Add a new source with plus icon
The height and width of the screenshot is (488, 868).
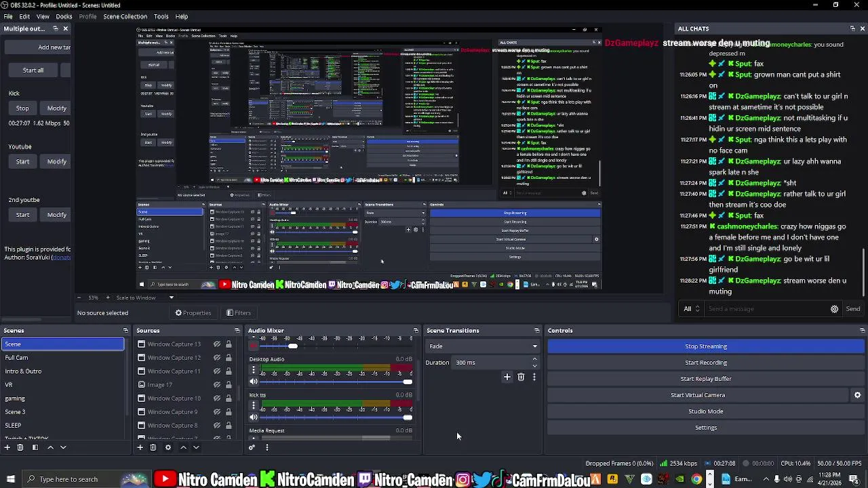coord(140,447)
